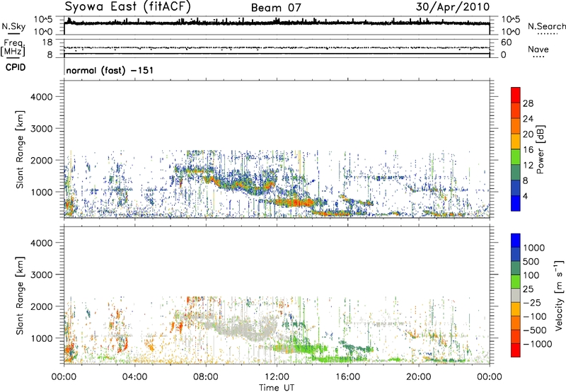Click the velocity colorbar value -25

click(x=531, y=302)
